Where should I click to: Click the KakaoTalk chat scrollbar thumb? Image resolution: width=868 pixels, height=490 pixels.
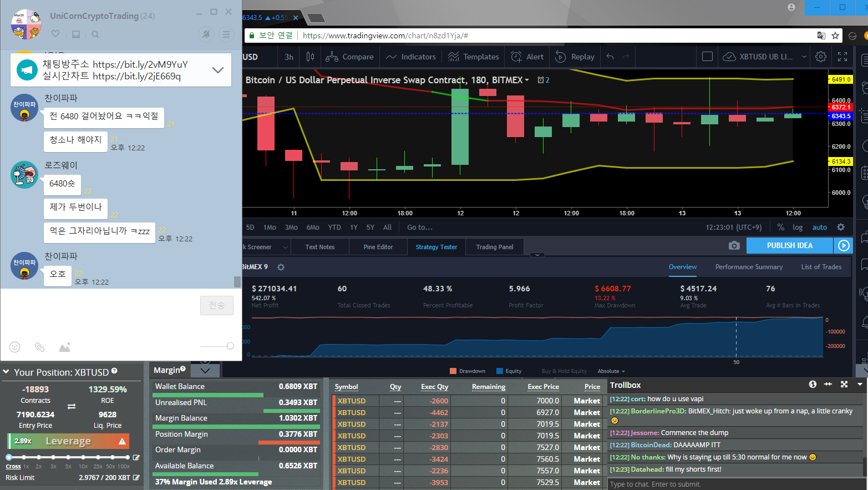click(237, 282)
